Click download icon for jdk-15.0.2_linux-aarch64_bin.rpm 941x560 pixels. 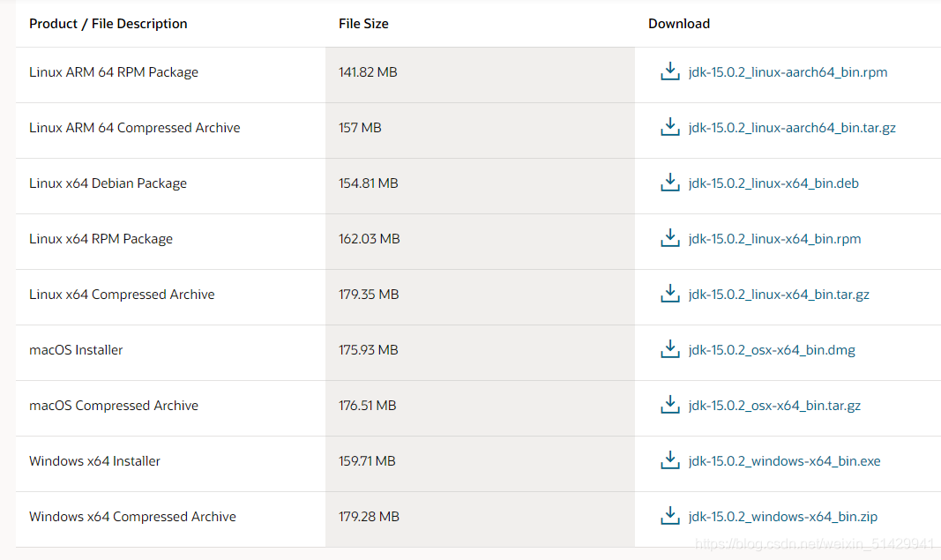pos(669,71)
